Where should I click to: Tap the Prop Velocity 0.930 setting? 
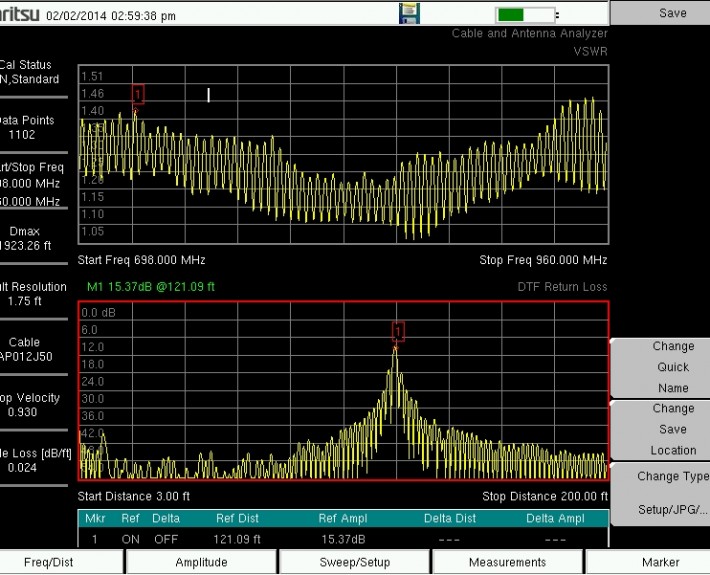click(32, 404)
